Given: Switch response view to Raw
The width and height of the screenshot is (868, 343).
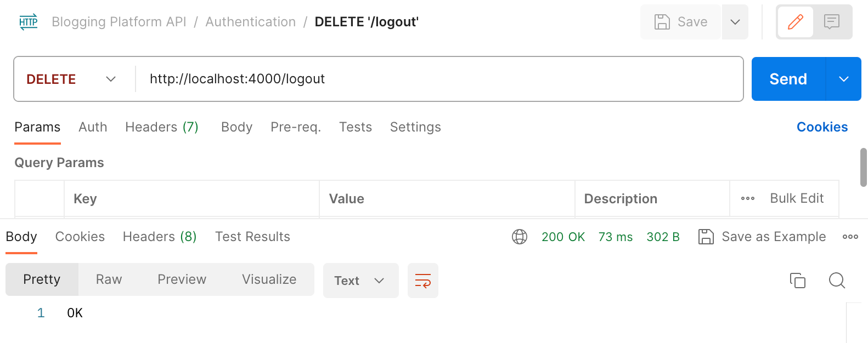Looking at the screenshot, I should pyautogui.click(x=108, y=279).
